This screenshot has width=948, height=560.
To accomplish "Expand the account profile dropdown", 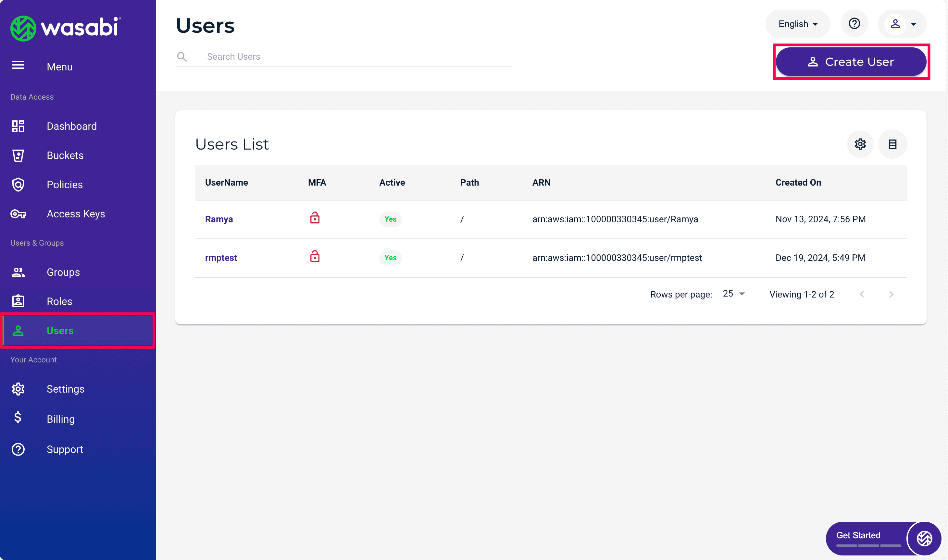I will tap(902, 24).
